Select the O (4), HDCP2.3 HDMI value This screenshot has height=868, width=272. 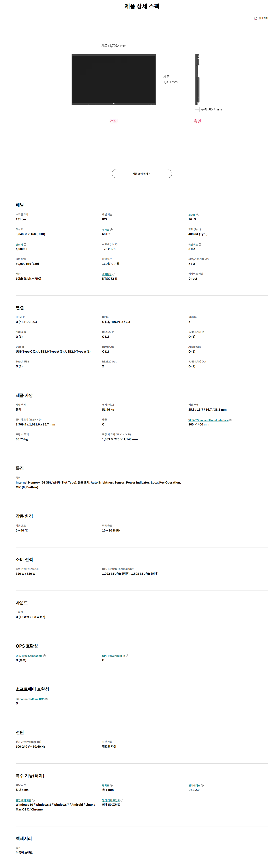pyautogui.click(x=26, y=322)
